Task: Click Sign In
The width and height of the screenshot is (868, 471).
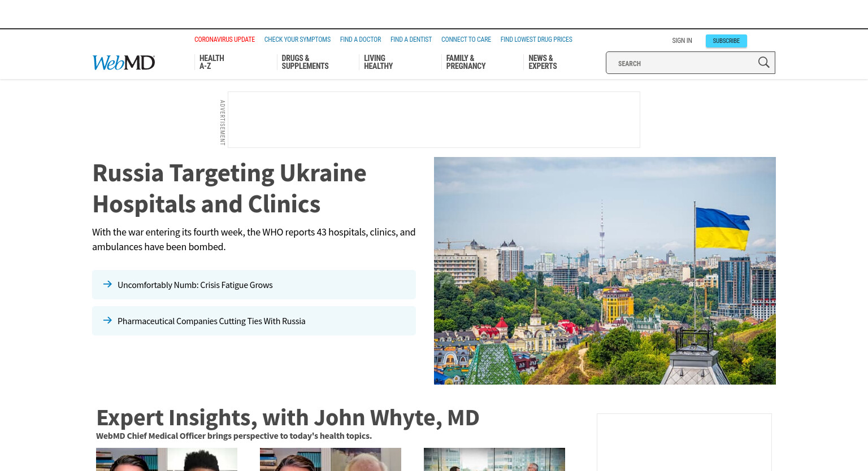Action: pos(682,41)
